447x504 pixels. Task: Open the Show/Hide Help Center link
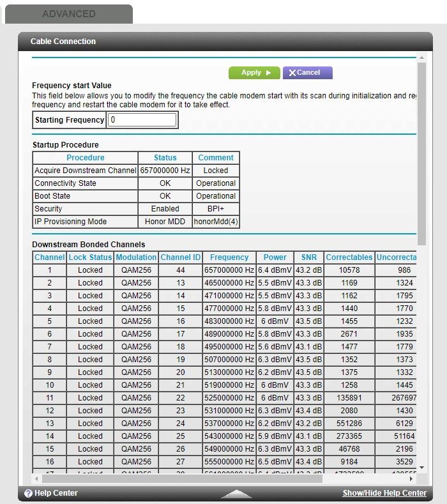(384, 493)
